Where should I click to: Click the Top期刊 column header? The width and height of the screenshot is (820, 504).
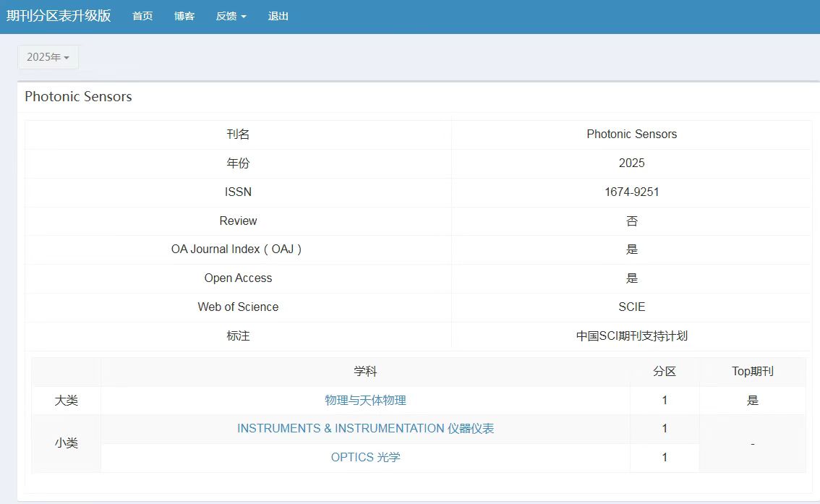[752, 372]
